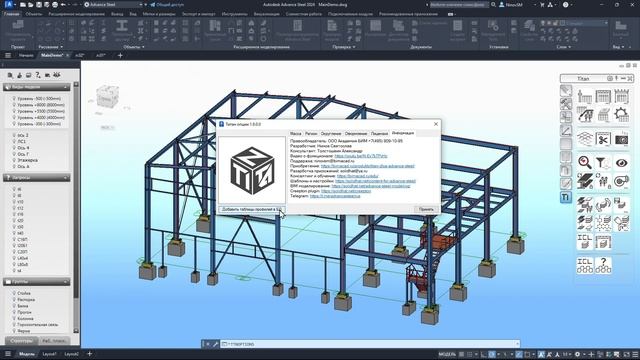640x360 pixels.
Task: Collapse the Виды модели section header
Action: tap(37, 87)
